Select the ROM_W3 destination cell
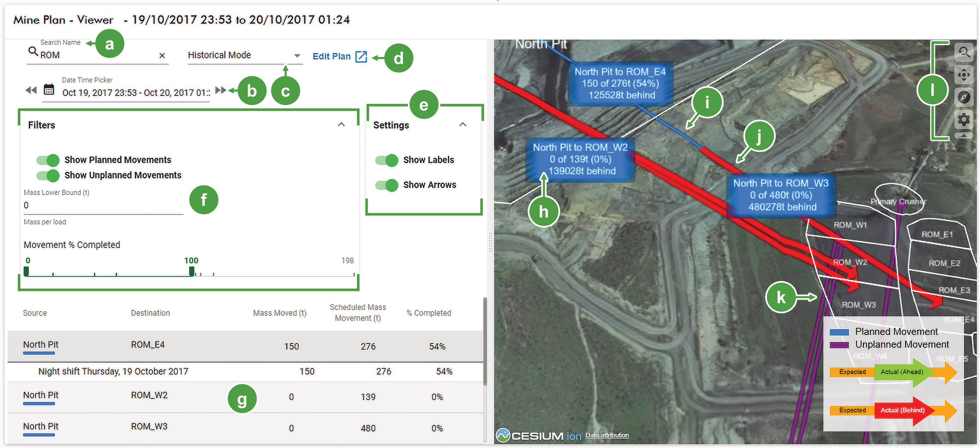The height and width of the screenshot is (448, 980). coord(149,426)
